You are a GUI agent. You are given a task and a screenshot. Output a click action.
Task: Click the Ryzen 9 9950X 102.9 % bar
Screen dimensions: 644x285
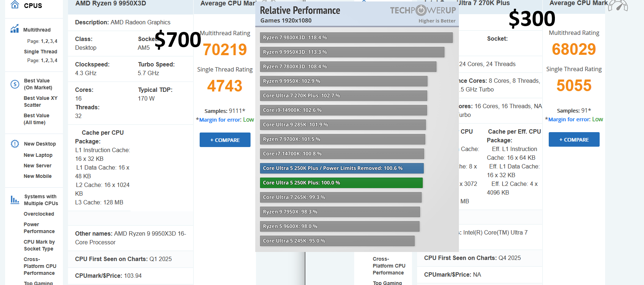tap(344, 81)
